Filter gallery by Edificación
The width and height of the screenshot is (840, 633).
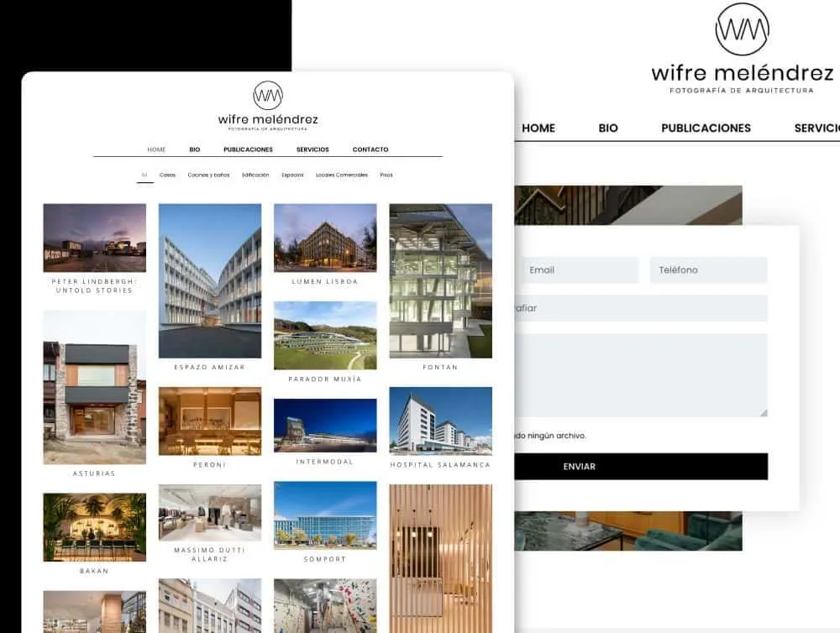pyautogui.click(x=255, y=175)
